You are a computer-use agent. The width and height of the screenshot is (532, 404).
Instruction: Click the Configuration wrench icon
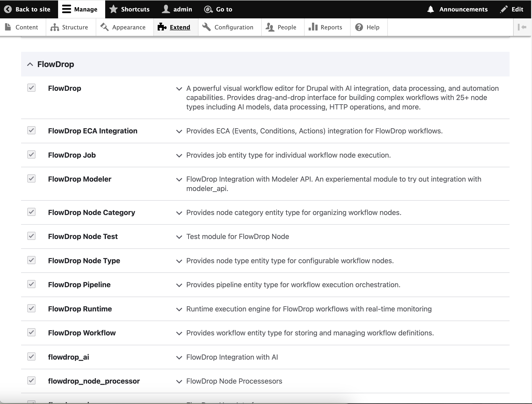pos(207,27)
